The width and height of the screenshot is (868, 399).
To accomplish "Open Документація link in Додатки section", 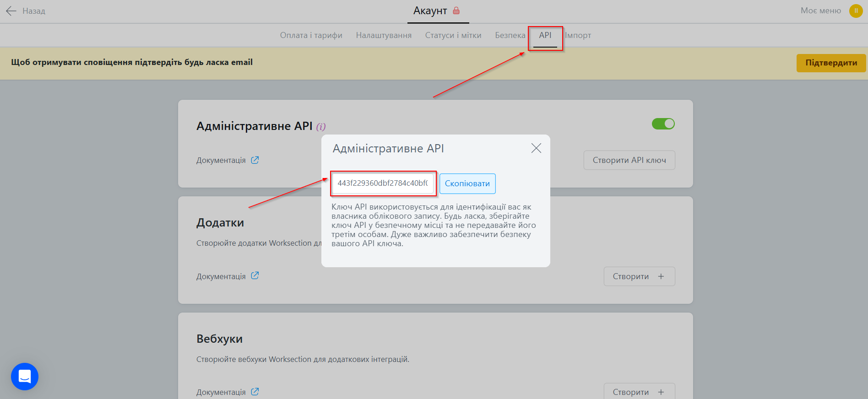I will [221, 276].
